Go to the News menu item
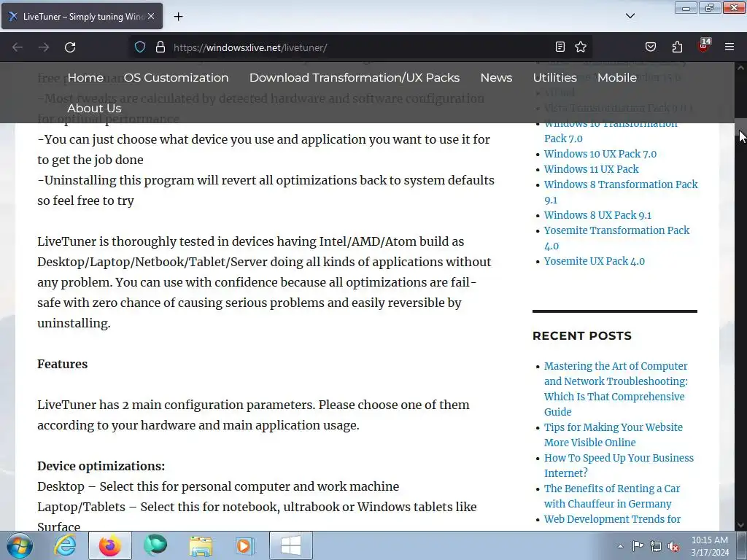 tap(496, 77)
